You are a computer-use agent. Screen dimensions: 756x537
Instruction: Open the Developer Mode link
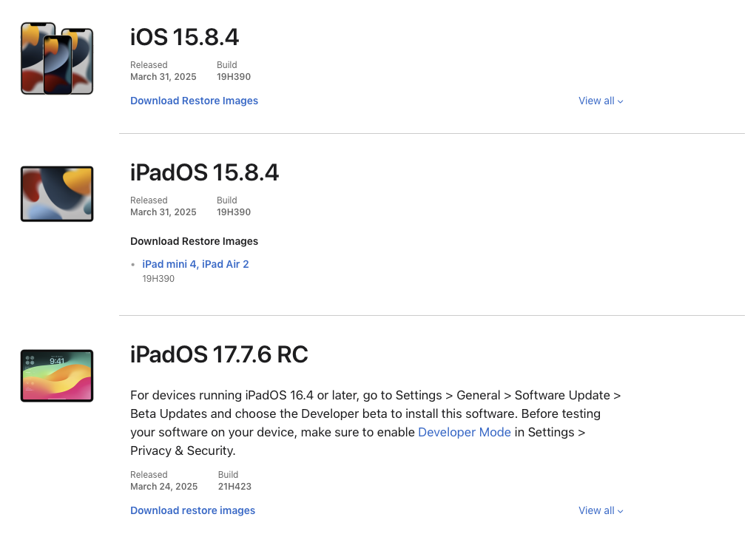coord(464,432)
